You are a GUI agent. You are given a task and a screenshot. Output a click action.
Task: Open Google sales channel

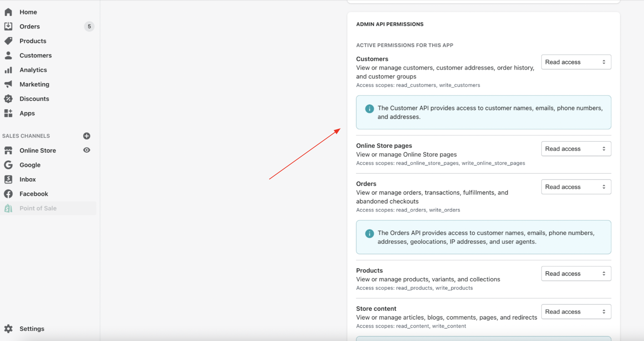click(x=30, y=165)
